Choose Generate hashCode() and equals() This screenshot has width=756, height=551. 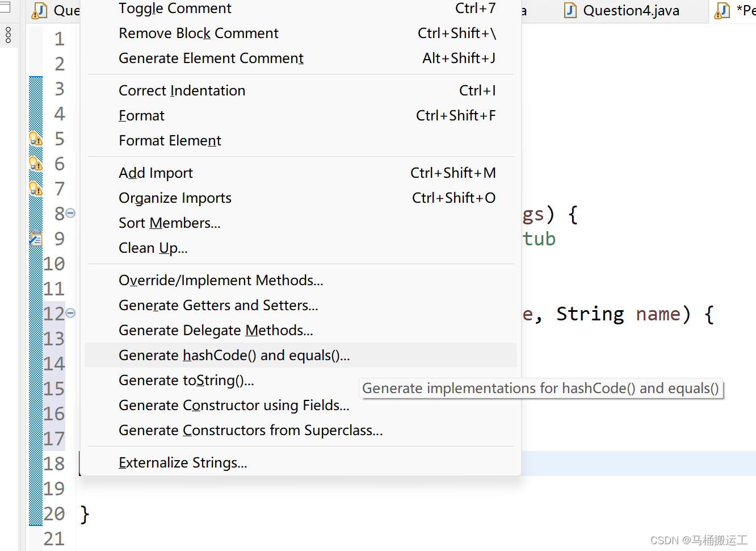coord(300,356)
